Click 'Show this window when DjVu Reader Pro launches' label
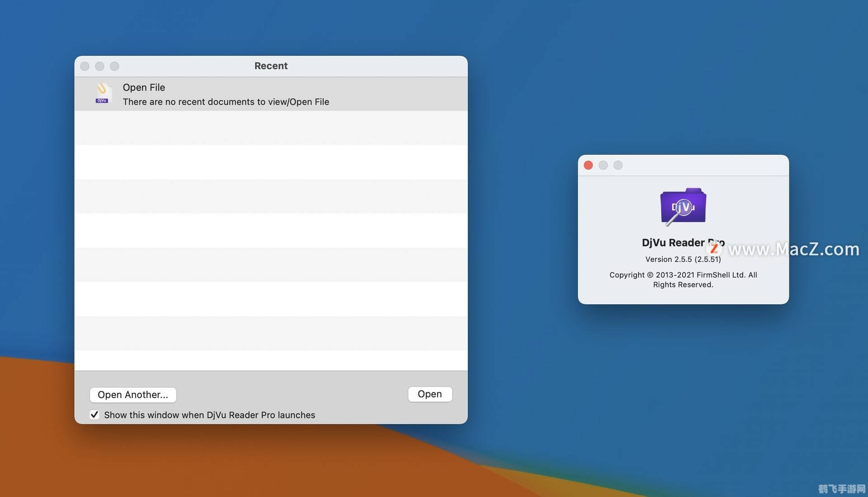 [209, 415]
